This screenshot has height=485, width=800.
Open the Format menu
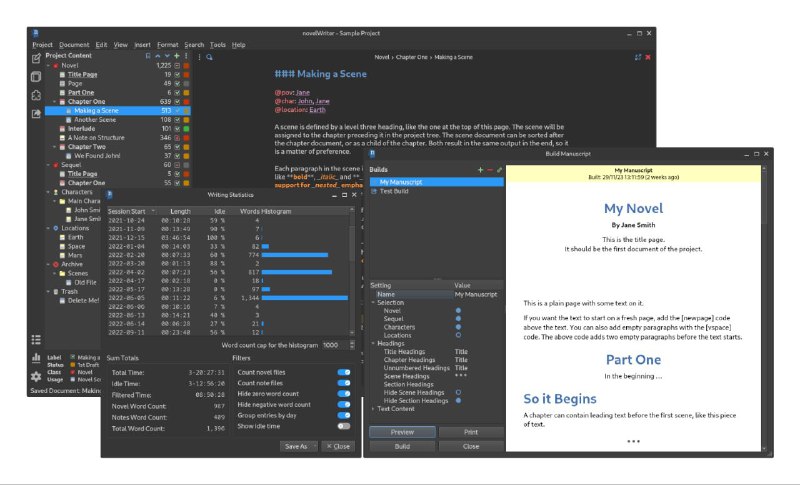coord(168,45)
